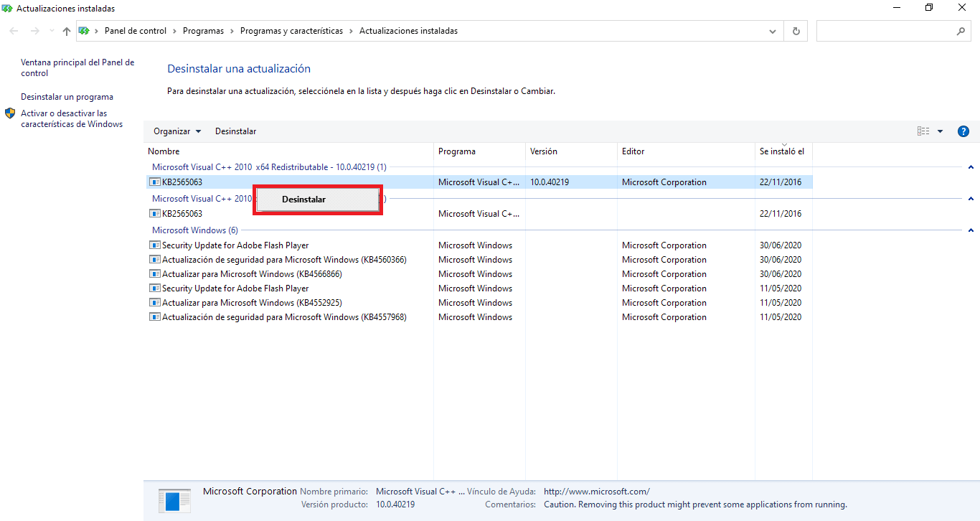The height and width of the screenshot is (521, 980).
Task: Click icon of Flash Player update from 11/05/2020
Action: click(155, 288)
